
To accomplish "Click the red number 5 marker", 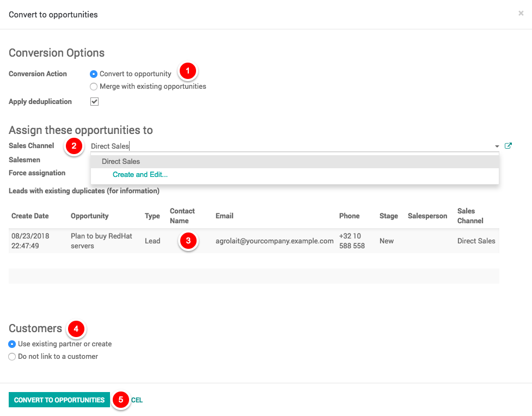I will coord(121,400).
